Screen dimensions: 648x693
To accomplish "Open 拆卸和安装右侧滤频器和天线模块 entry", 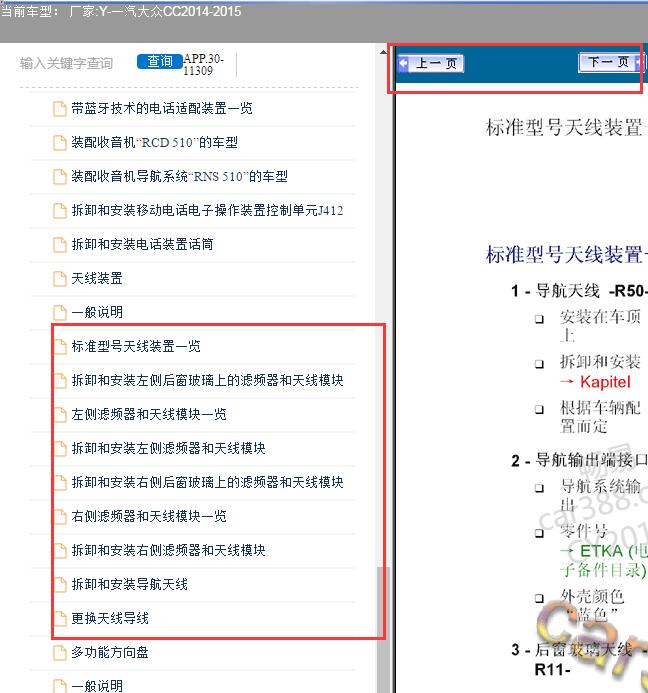I will tap(168, 550).
